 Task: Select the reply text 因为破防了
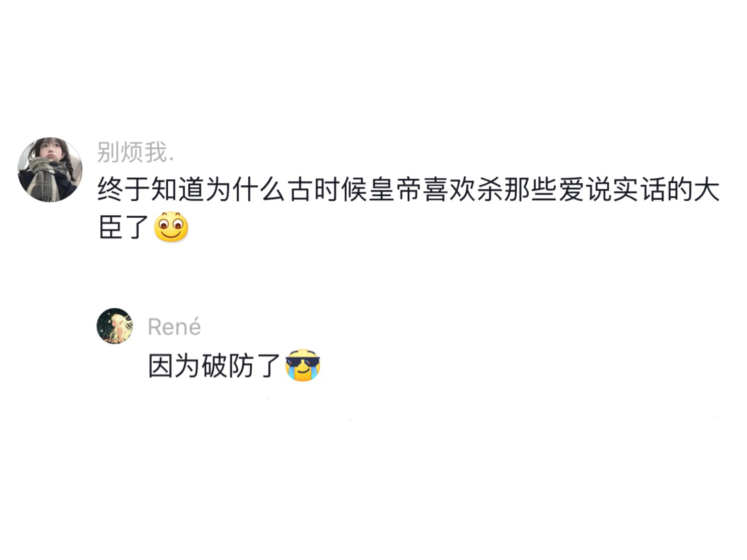pos(215,366)
